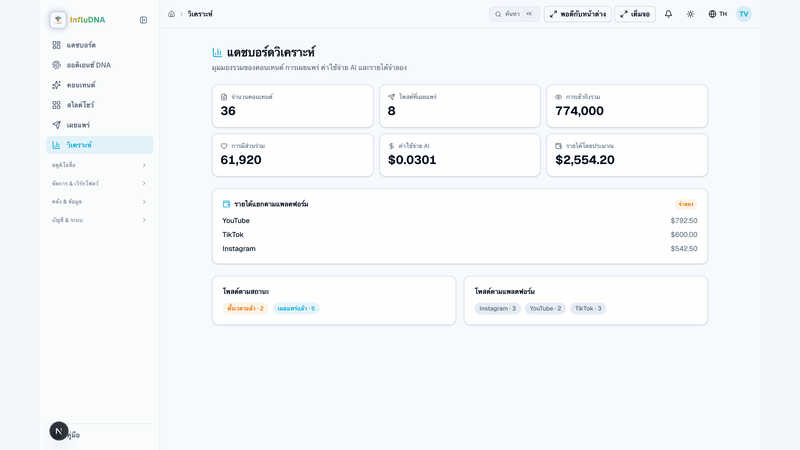Click the Instagram revenue row label
Screen dimensions: 800x450
[x=239, y=248]
